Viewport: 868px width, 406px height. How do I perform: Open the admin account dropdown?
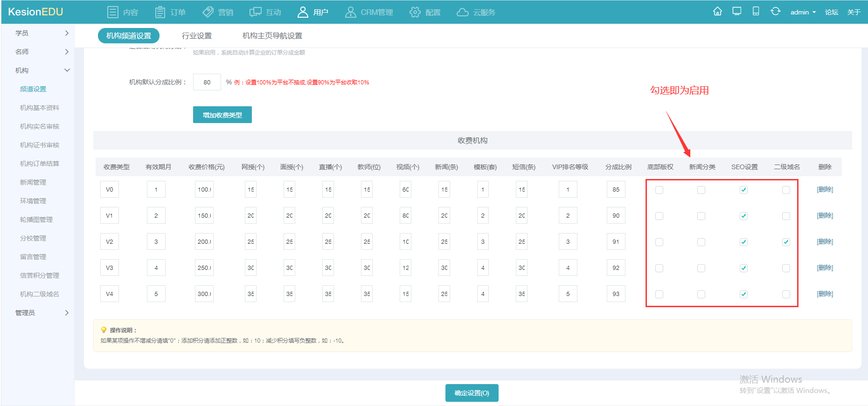[x=803, y=12]
